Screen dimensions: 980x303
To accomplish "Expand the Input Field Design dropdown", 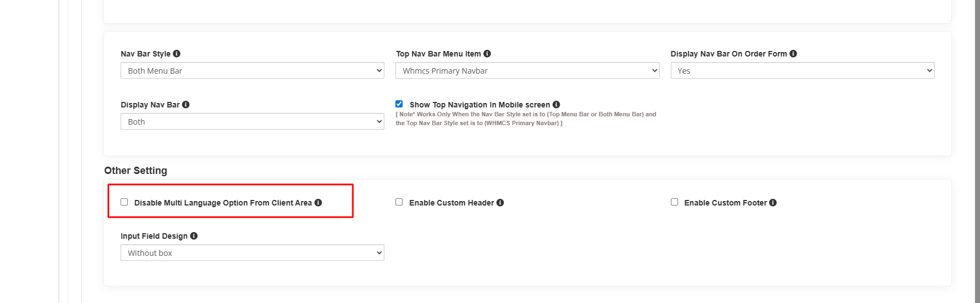I will 252,253.
